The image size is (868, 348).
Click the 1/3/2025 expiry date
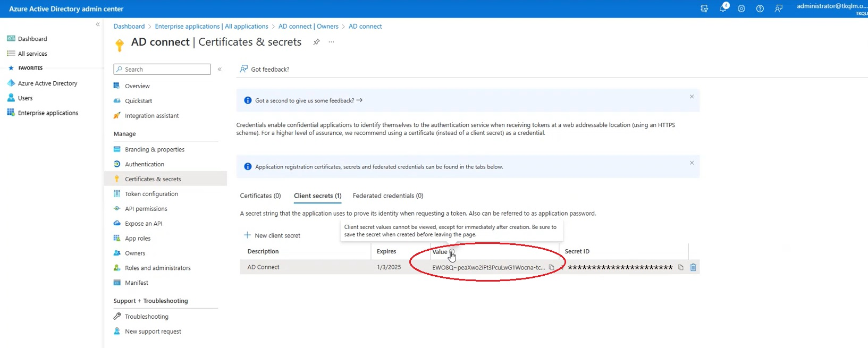point(389,267)
